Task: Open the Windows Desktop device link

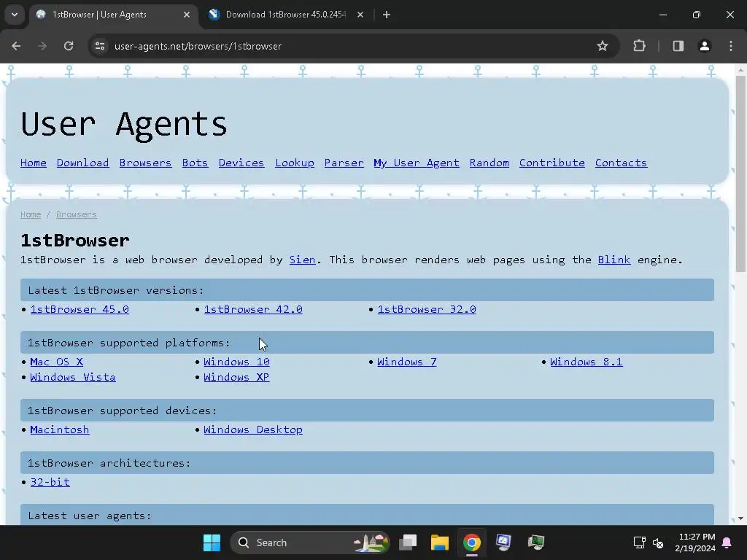Action: point(253,429)
